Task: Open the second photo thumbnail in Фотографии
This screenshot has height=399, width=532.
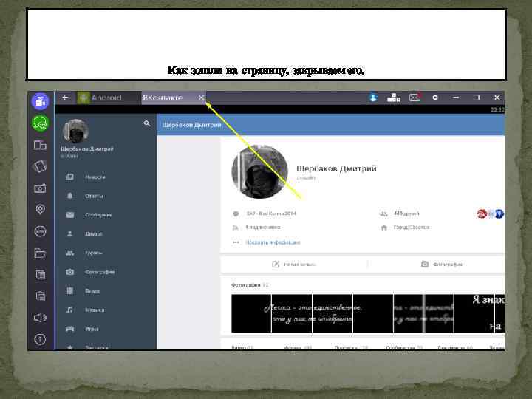Action: [x=292, y=313]
